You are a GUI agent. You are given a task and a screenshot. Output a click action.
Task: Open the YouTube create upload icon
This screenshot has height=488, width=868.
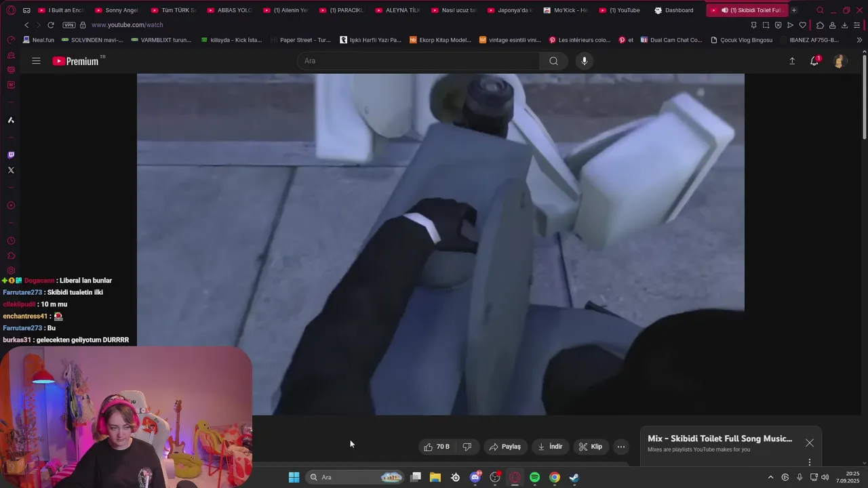[792, 61]
